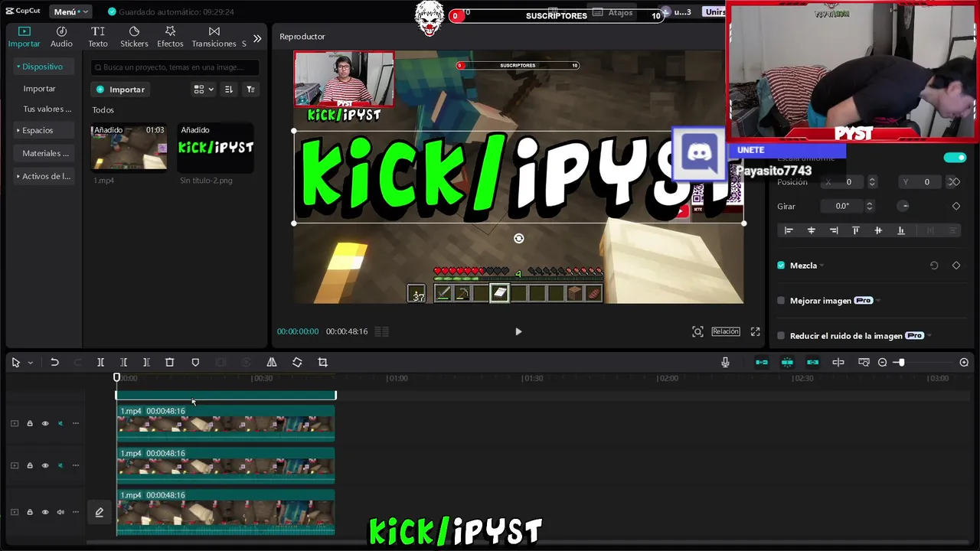Open the selection tool mode dropdown arrow
This screenshot has height=551, width=980.
click(x=30, y=363)
